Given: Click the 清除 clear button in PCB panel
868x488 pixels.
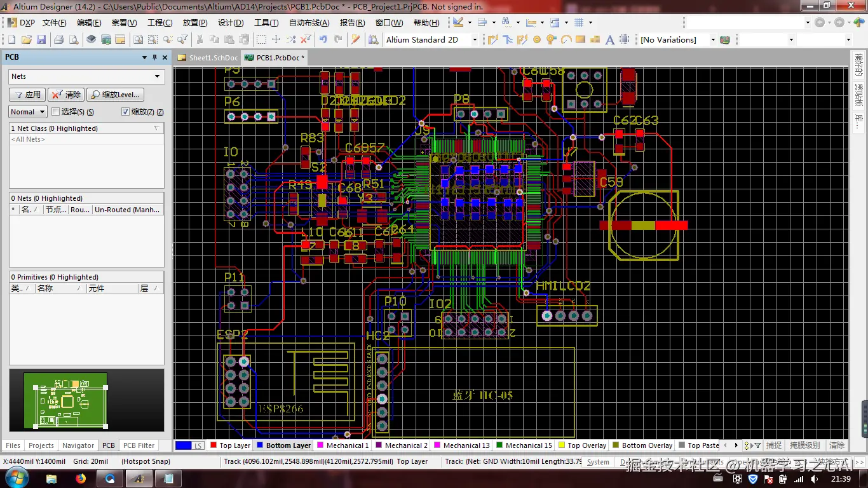Looking at the screenshot, I should (x=66, y=95).
